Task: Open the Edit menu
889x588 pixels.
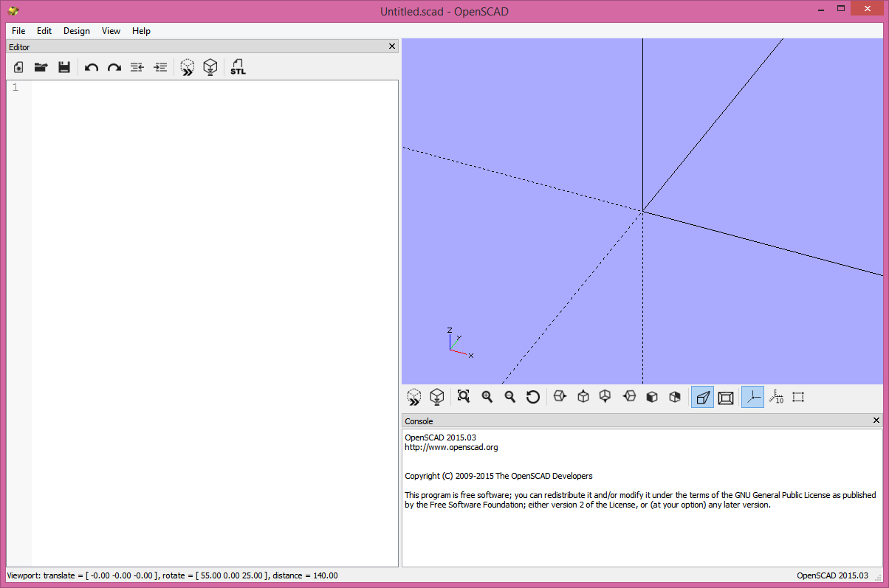Action: 44,31
